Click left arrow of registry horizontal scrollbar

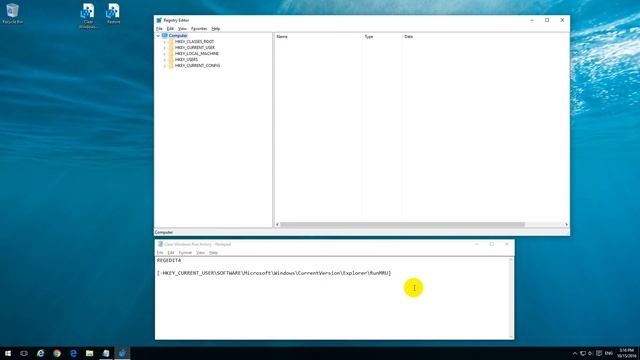tap(278, 224)
